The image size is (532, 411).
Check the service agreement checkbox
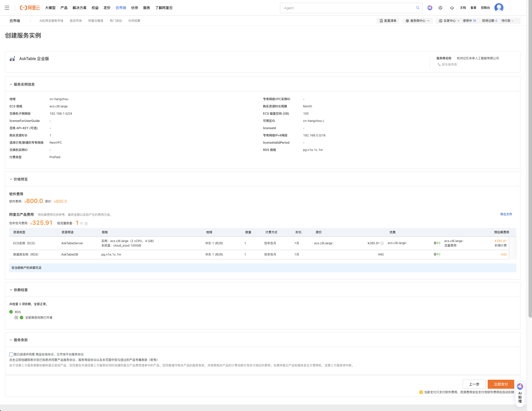coord(11,354)
